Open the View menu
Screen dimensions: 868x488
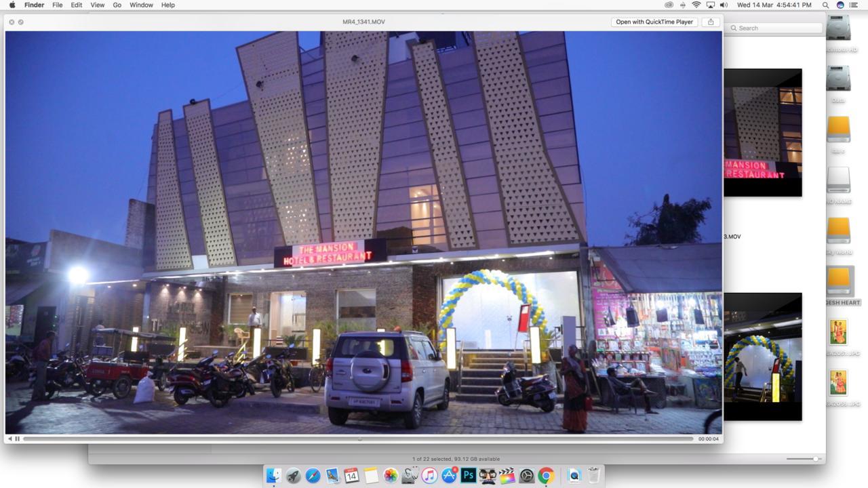tap(98, 5)
